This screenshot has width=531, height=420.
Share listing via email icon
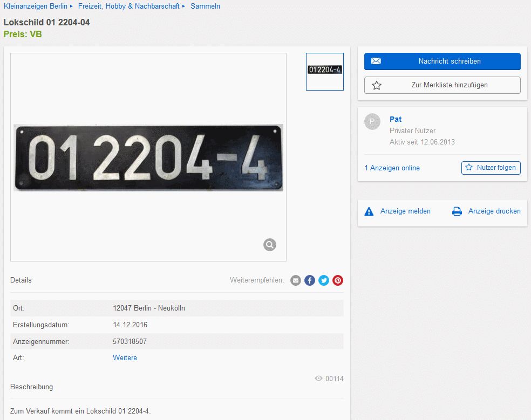pos(296,280)
